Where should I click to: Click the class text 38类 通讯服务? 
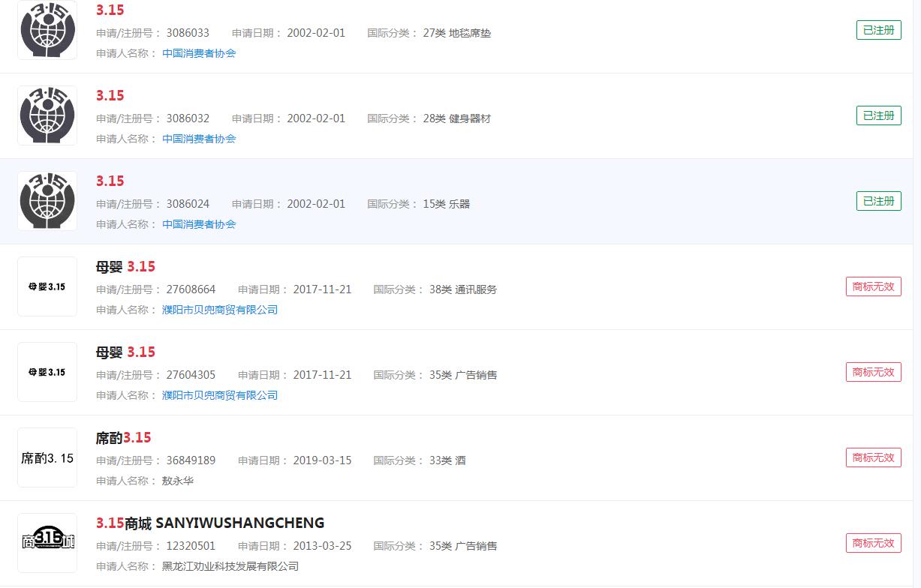[463, 289]
